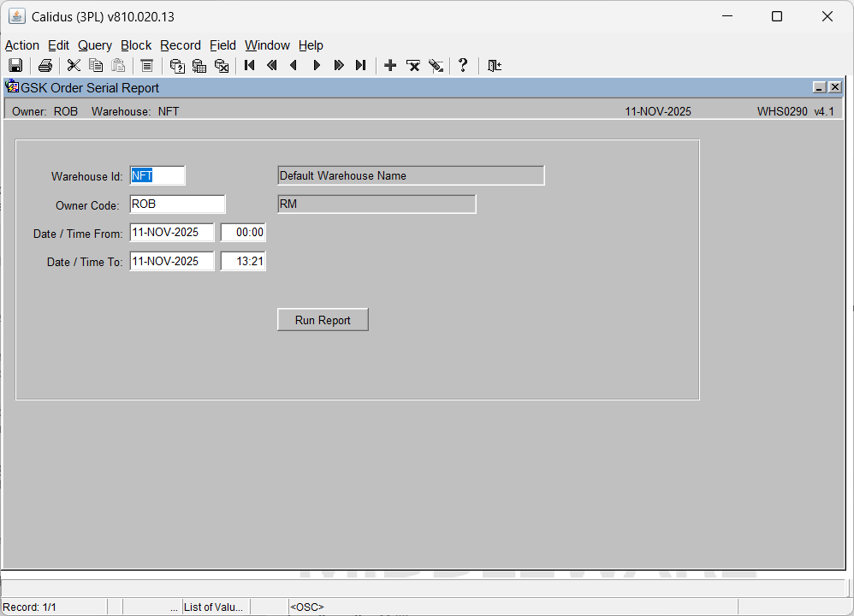This screenshot has height=616, width=854.
Task: Click the next record arrow icon
Action: (317, 66)
